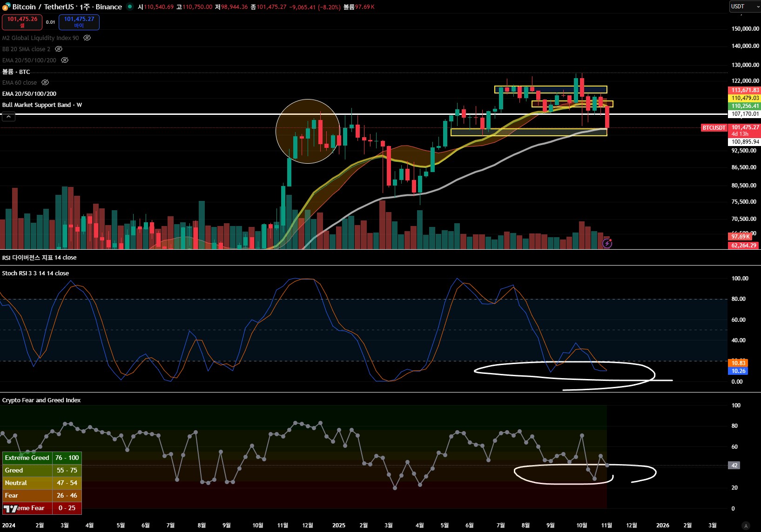
Task: Click the TradingView logo near Extreme Fear row
Action: coord(10,508)
